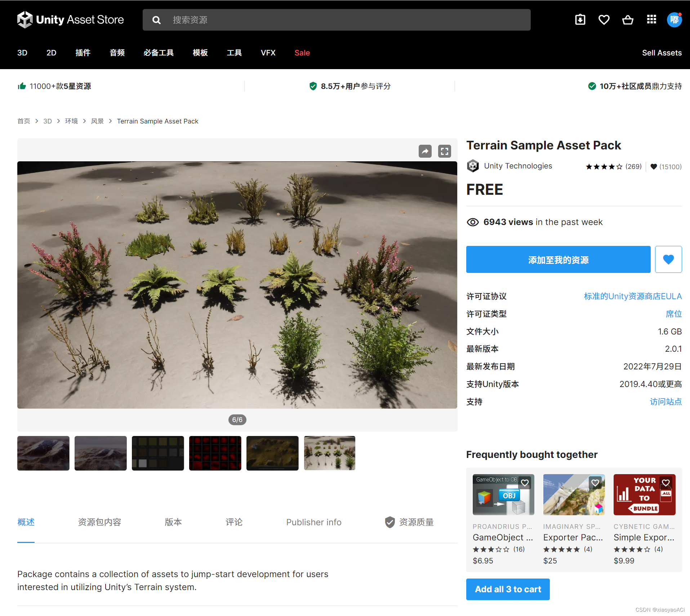Select the plants thumbnail

[330, 453]
